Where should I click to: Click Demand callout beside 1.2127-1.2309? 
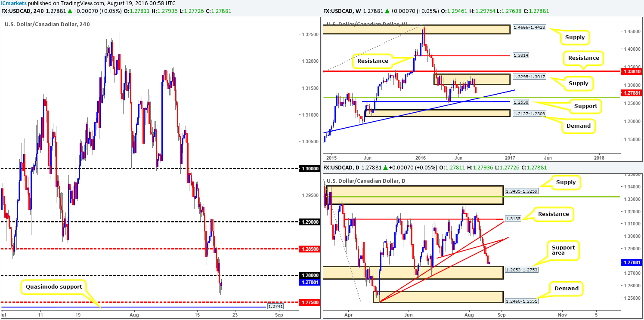tap(579, 126)
